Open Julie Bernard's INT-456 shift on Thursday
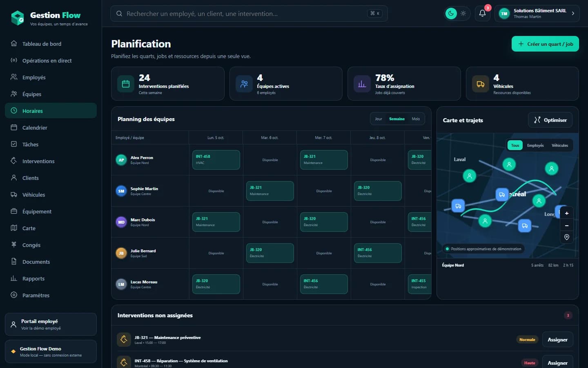 [x=378, y=253]
